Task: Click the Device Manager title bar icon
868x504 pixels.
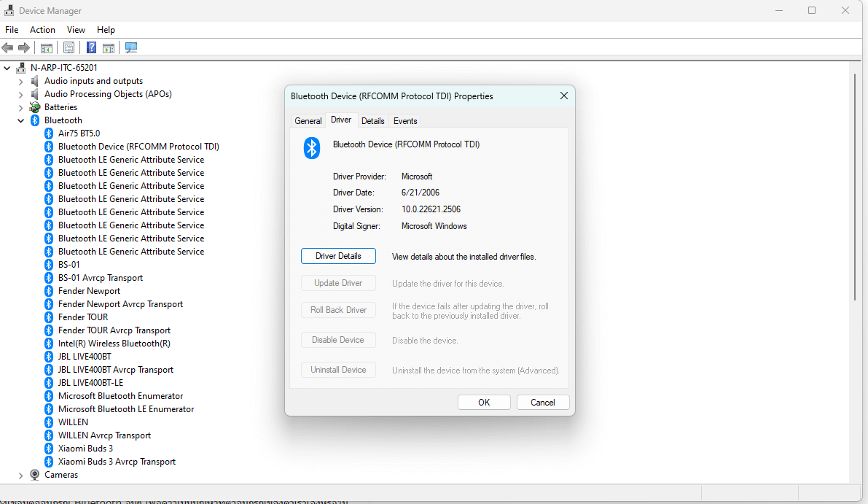Action: [9, 10]
